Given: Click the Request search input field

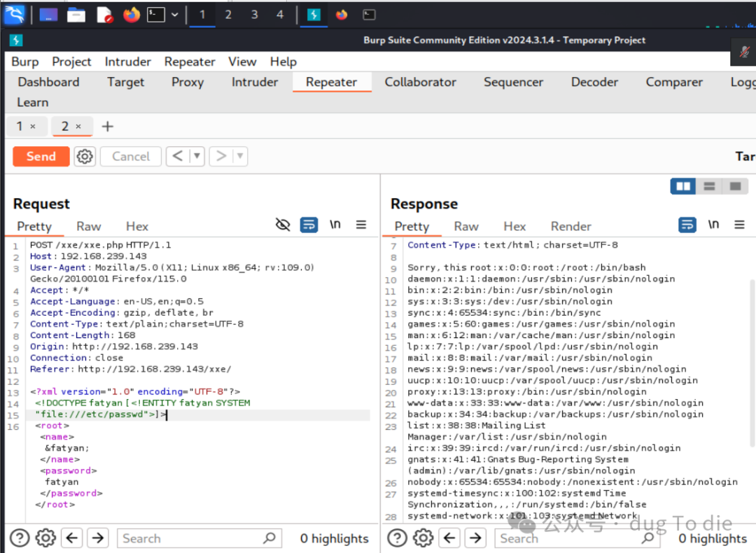Looking at the screenshot, I should point(199,538).
